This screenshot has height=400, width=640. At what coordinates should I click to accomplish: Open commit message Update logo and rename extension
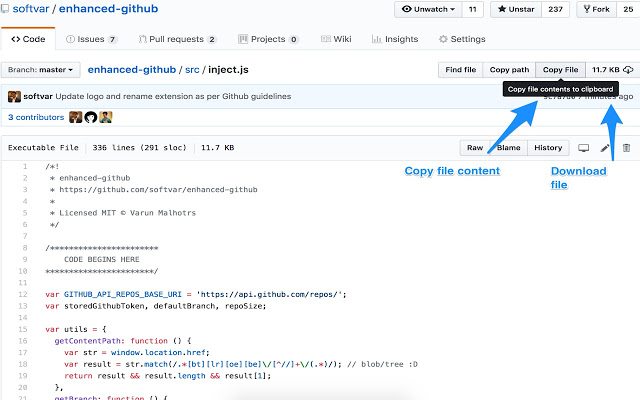click(173, 96)
